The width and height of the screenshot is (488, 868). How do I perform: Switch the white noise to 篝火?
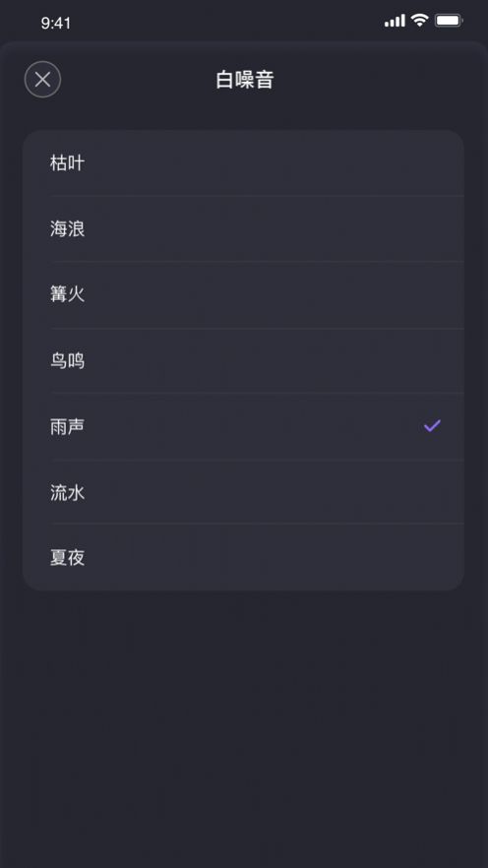243,294
